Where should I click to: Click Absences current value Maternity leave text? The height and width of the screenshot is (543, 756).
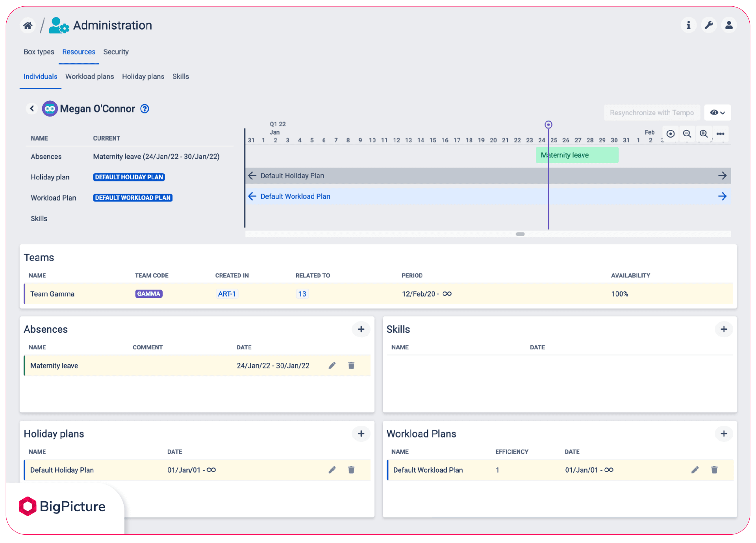[156, 157]
